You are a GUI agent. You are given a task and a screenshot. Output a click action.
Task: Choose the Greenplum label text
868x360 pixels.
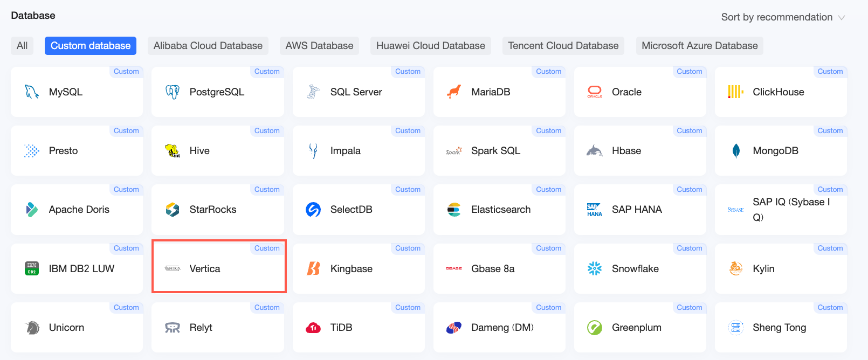coord(637,328)
